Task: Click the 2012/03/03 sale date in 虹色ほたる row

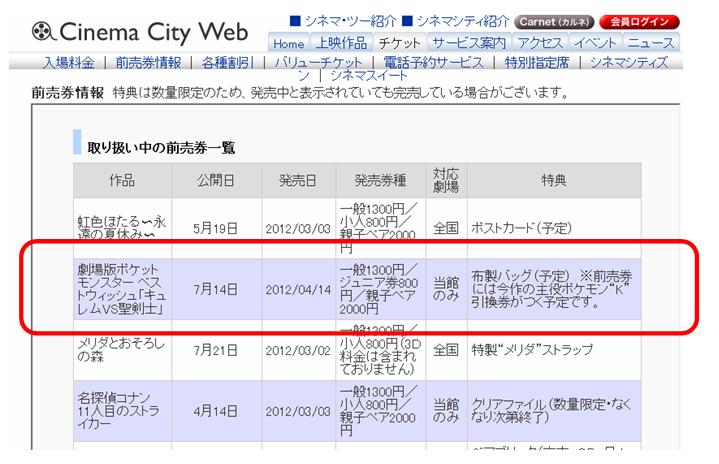Action: [x=298, y=228]
